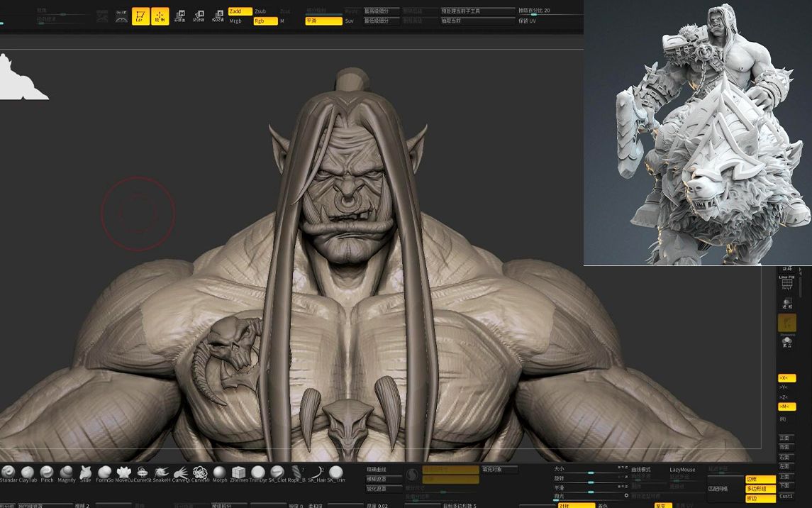Select the Move brush with claw icon
This screenshot has width=812, height=508.
tap(124, 473)
